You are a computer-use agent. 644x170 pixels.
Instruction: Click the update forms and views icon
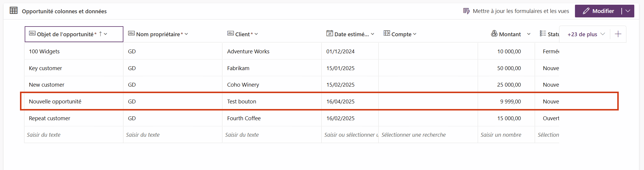(x=466, y=11)
